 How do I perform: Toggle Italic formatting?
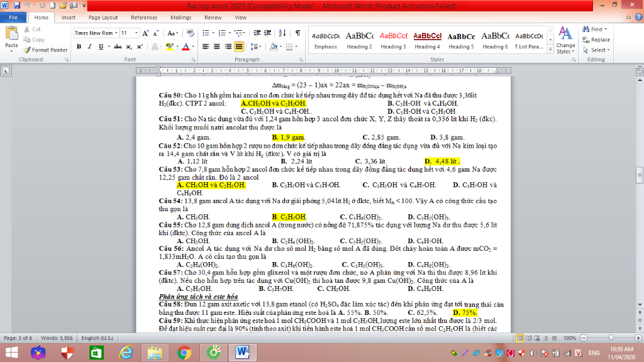click(89, 47)
